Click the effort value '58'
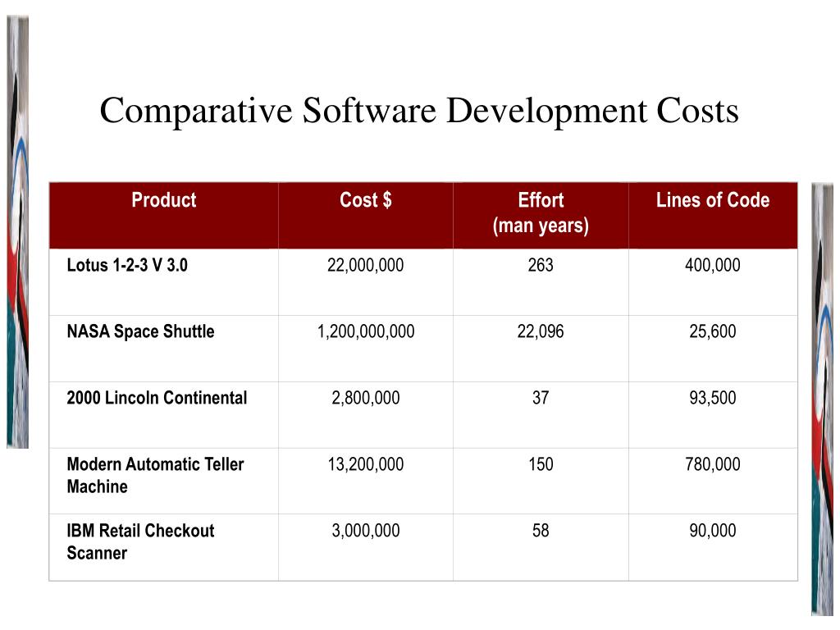 point(541,531)
